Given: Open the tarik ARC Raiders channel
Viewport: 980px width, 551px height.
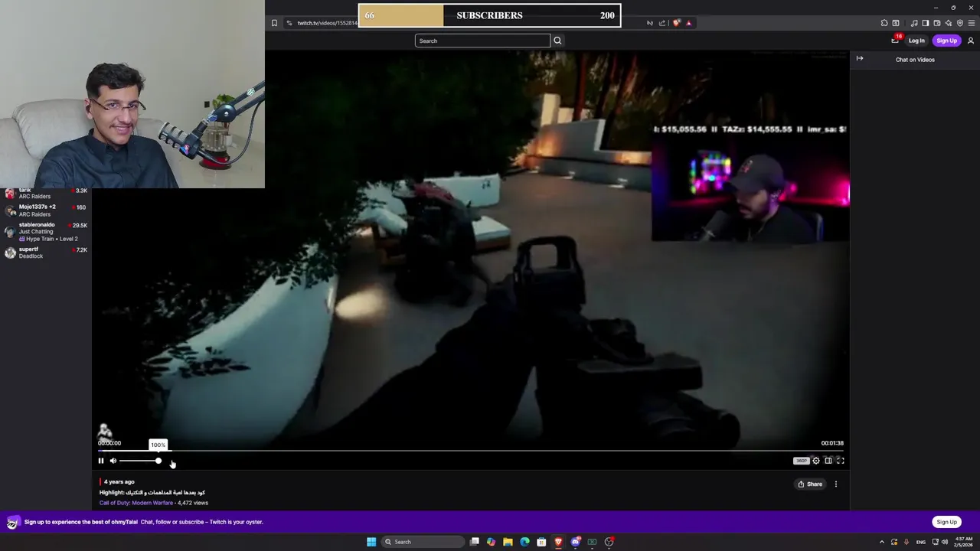Looking at the screenshot, I should 46,193.
